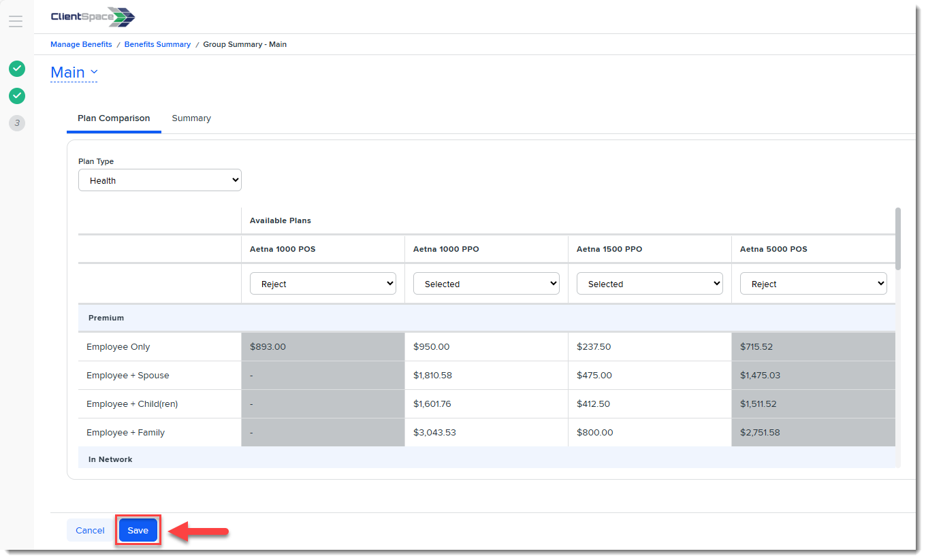
Task: Go to second completed step checkmark
Action: tap(17, 96)
